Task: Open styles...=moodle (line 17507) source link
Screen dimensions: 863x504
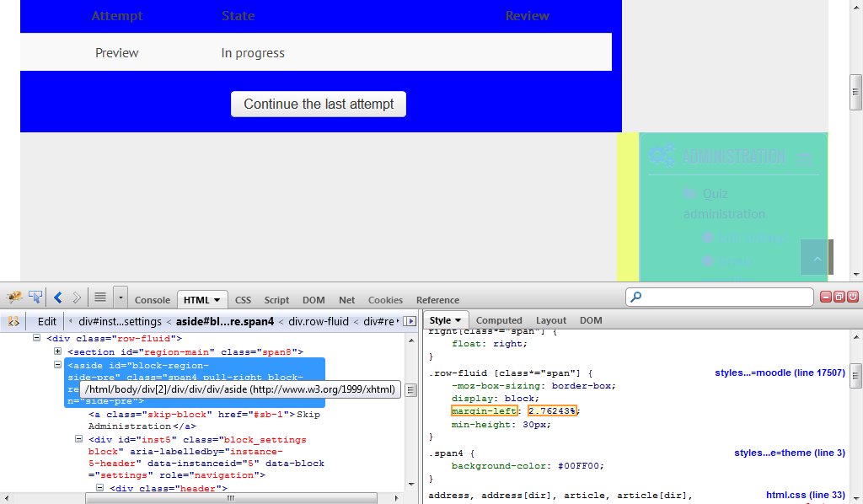Action: 780,373
